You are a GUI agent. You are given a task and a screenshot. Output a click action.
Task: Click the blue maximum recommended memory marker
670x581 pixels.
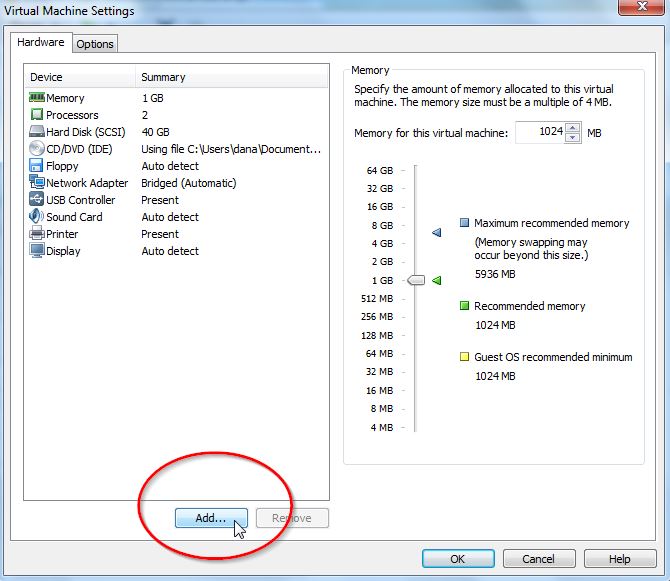436,232
